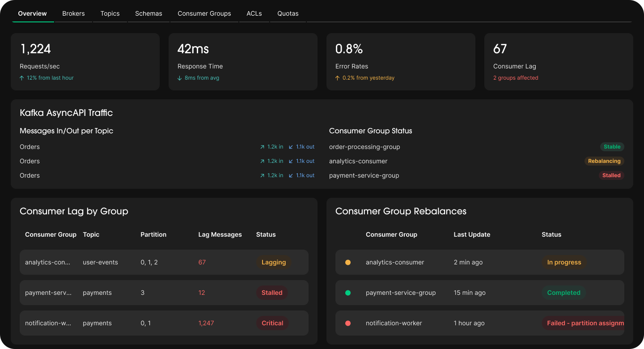The width and height of the screenshot is (644, 349).
Task: Click the Stable badge for order-processing-group
Action: [x=612, y=147]
